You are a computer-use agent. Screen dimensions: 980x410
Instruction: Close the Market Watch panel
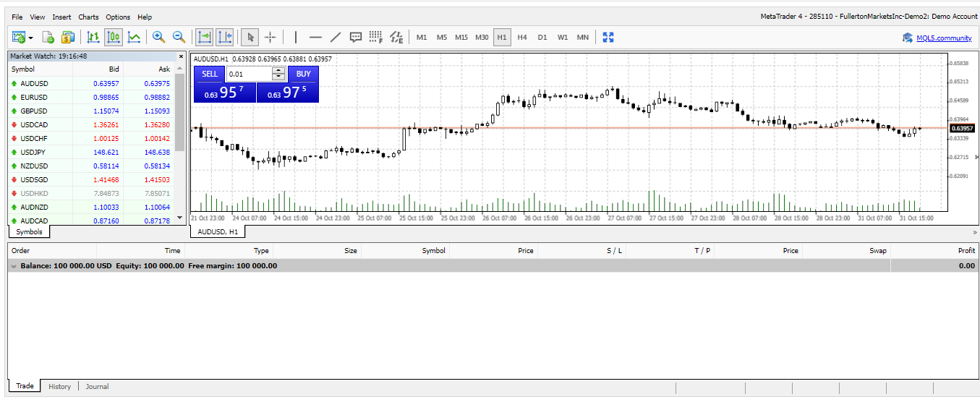pyautogui.click(x=181, y=56)
